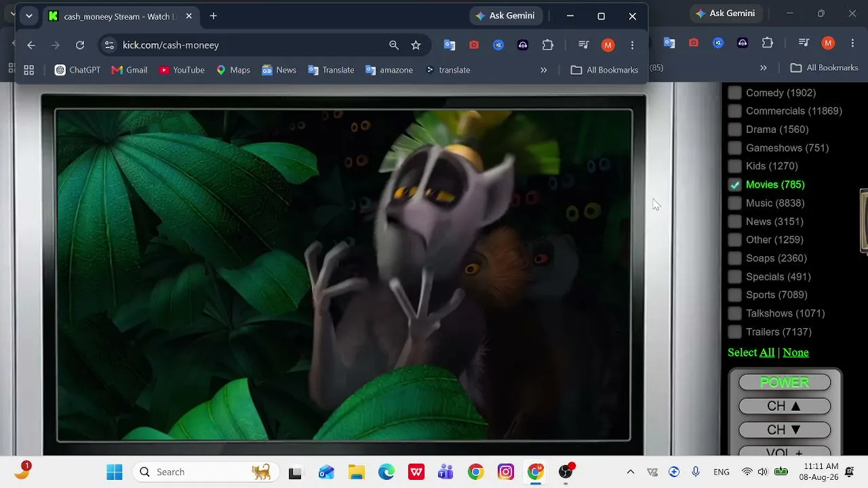Close the cash_moneey Stream tab
This screenshot has width=868, height=488.
189,16
